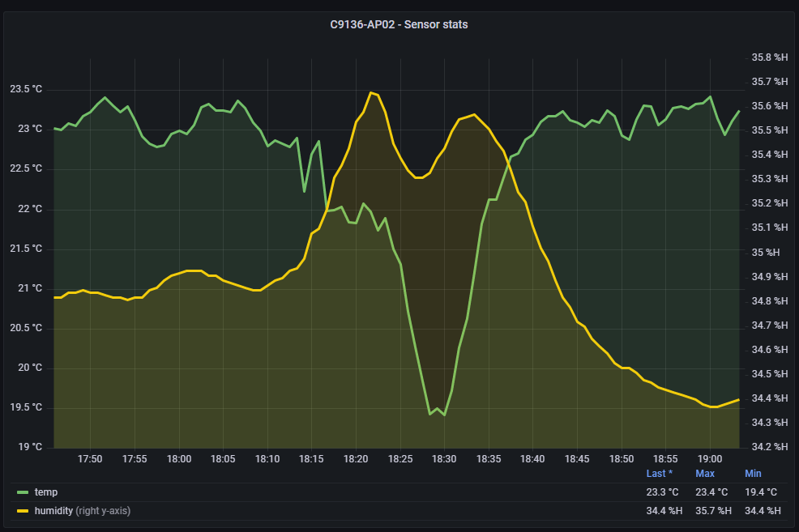Open the C9136-AP02 Sensor stats panel title menu
Screen dimensions: 799x532
(x=399, y=24)
